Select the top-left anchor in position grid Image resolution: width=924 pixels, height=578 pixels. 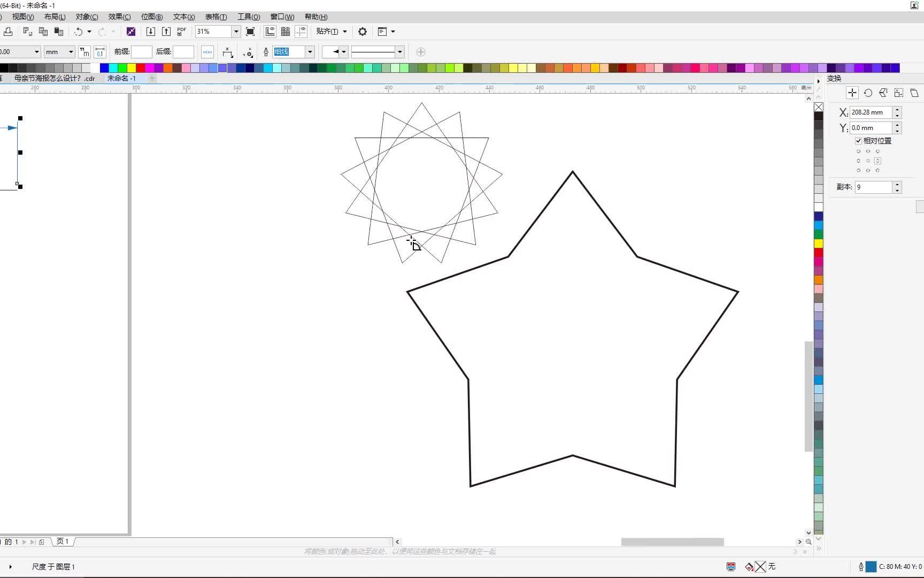click(x=859, y=151)
